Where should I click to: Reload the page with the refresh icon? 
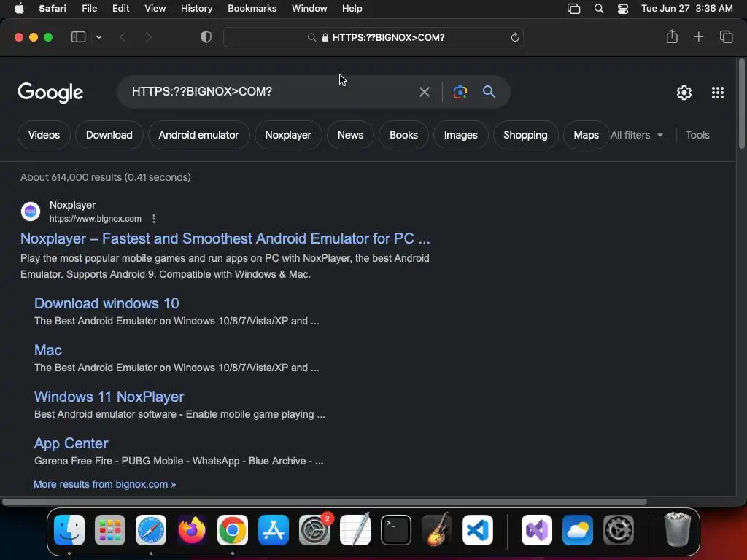pyautogui.click(x=514, y=37)
